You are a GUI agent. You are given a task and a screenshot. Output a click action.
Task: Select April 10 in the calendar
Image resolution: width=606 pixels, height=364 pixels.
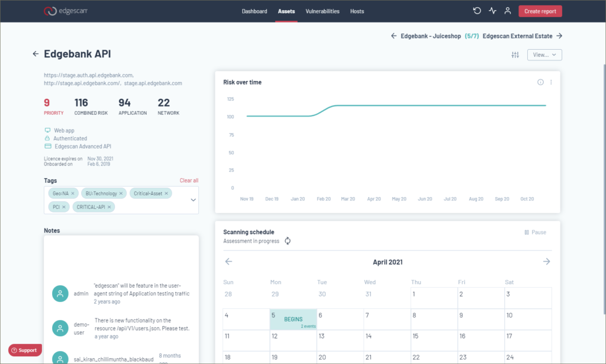point(528,319)
